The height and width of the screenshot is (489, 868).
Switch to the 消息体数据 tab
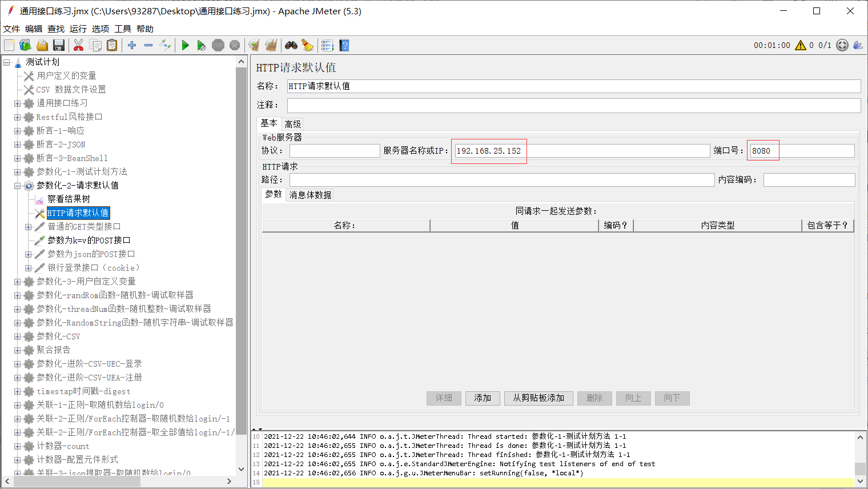(310, 195)
